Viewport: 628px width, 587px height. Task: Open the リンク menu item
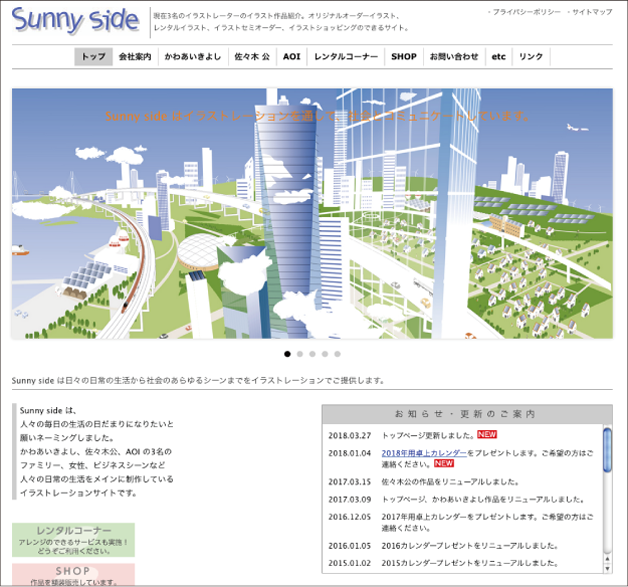pos(531,56)
